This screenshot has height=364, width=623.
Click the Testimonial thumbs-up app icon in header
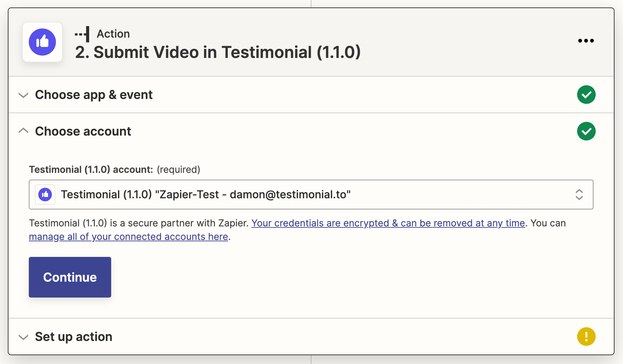[42, 42]
